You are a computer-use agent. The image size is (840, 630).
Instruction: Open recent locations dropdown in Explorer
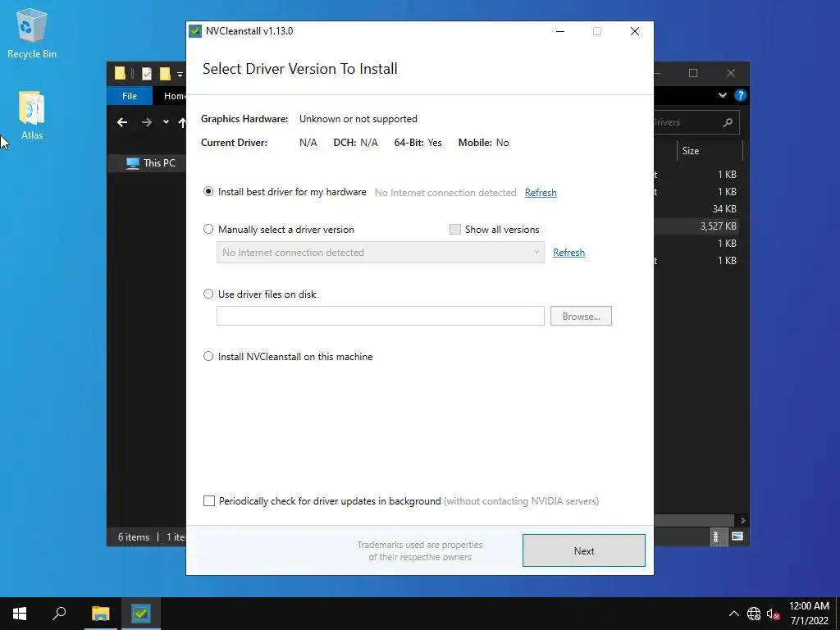(166, 122)
